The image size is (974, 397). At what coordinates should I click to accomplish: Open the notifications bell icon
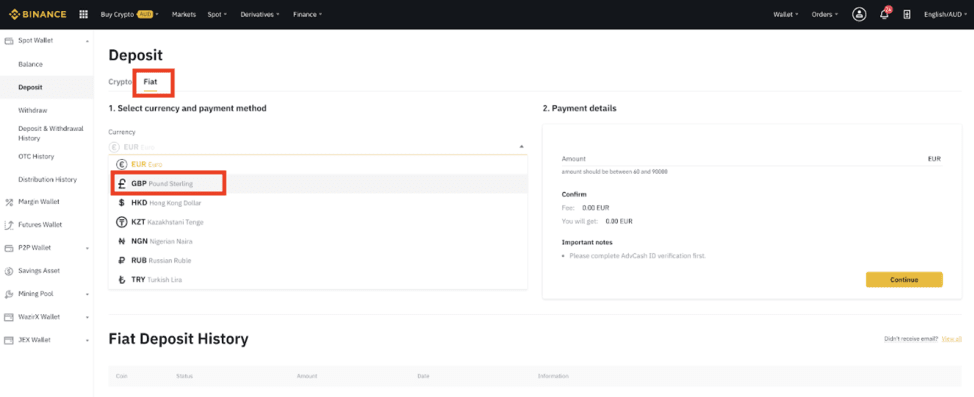click(x=885, y=14)
